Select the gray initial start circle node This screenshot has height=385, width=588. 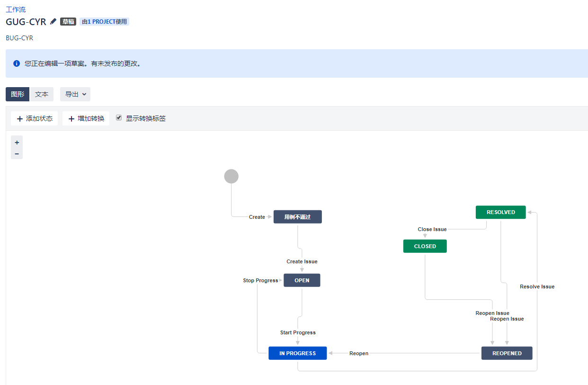(x=231, y=176)
